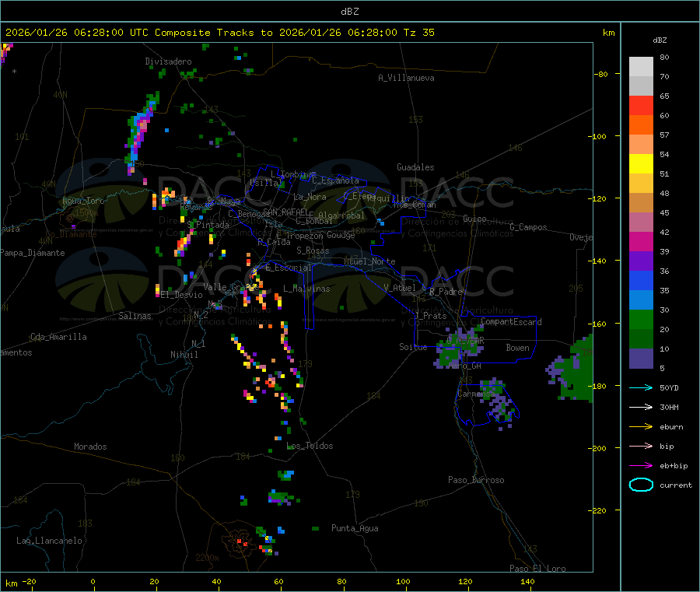Click the dBZ title at top
700x592 pixels.
pos(349,12)
